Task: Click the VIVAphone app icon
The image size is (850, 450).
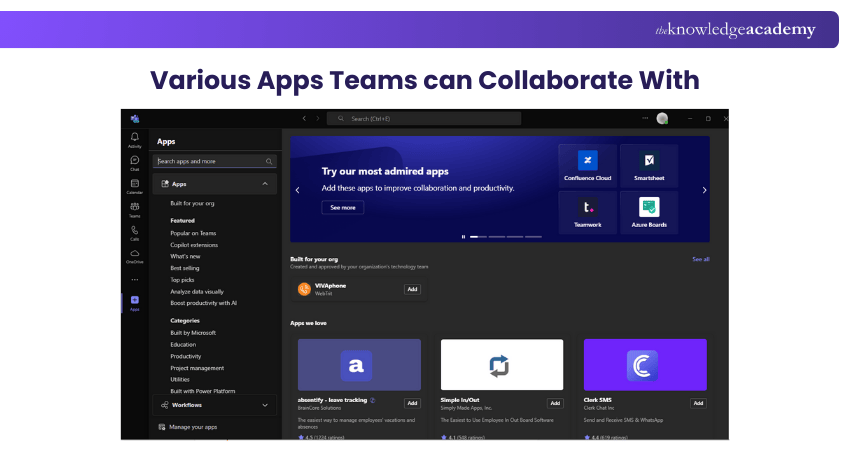Action: (304, 289)
